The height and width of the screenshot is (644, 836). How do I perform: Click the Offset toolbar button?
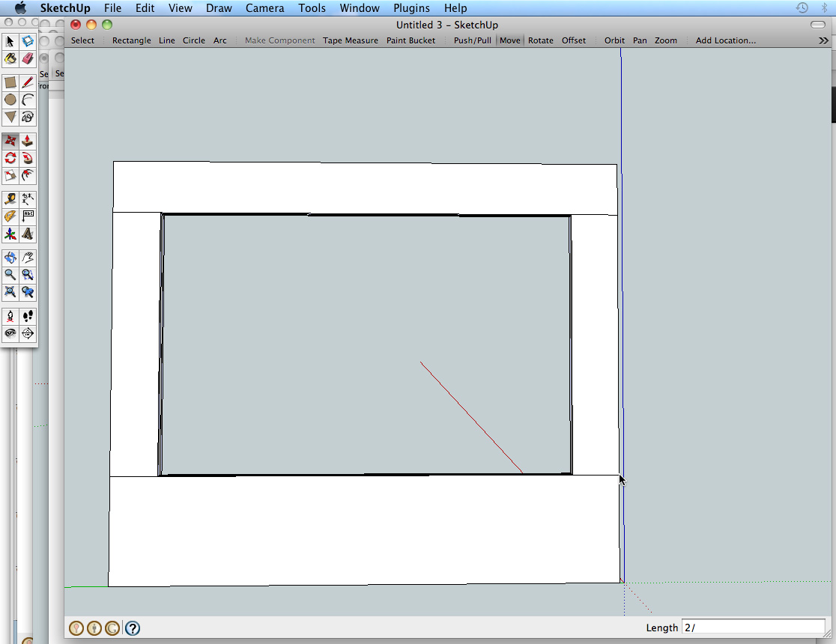[574, 40]
